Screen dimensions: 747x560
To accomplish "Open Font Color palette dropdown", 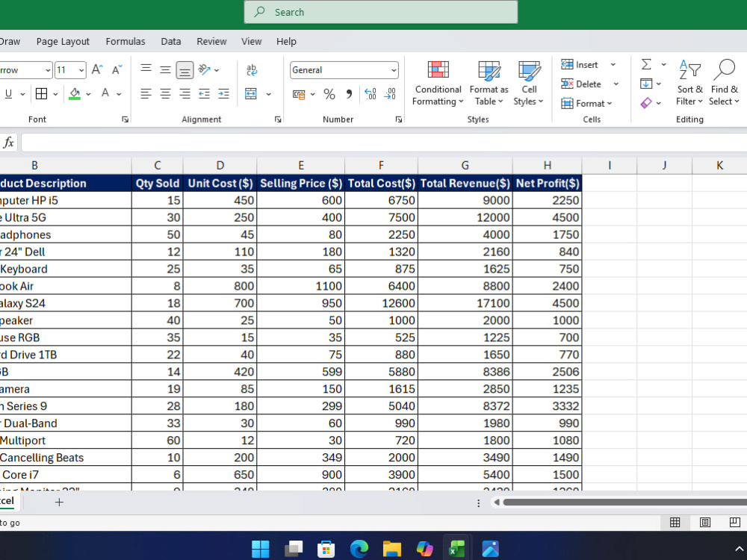I will coord(119,94).
